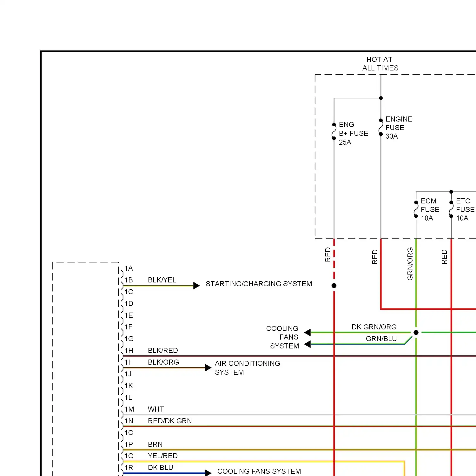476x476 pixels.
Task: Select connector pin 1F
Action: [129, 327]
